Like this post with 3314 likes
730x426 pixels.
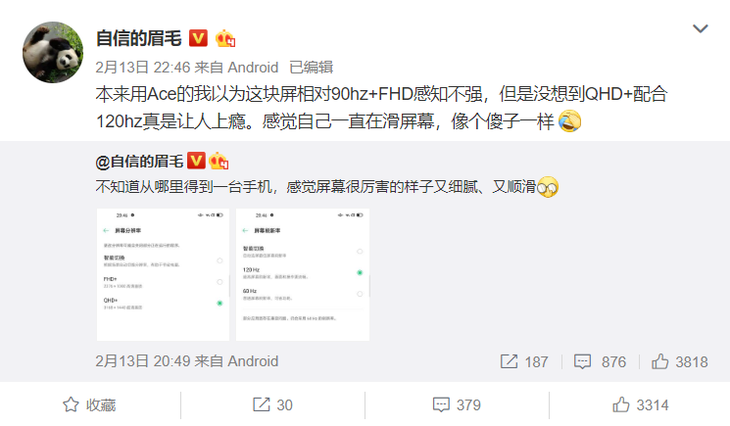coord(640,405)
